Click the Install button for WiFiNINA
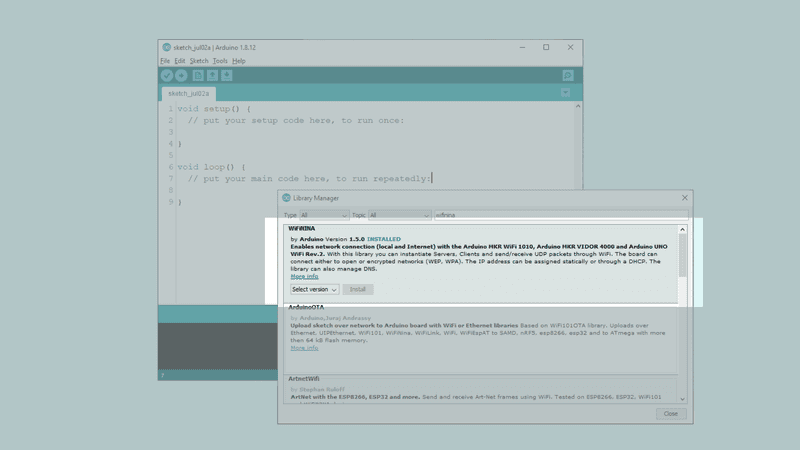800x450 pixels. point(358,289)
